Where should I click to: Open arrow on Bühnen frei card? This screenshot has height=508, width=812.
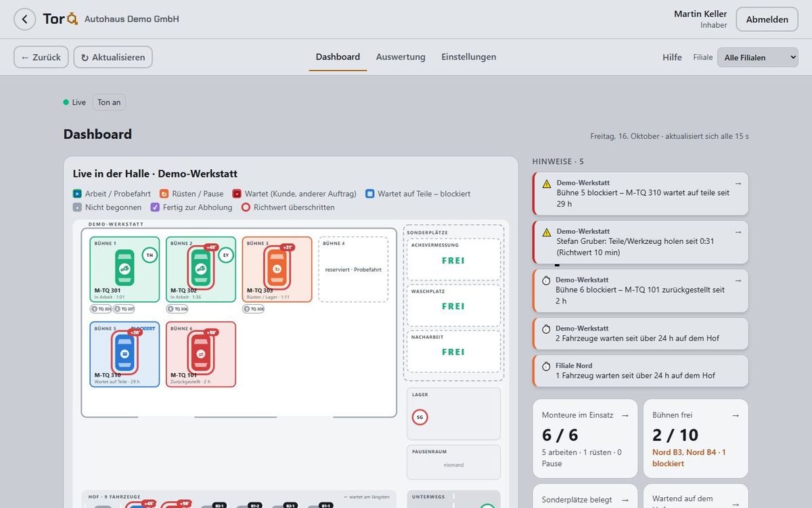tap(736, 415)
